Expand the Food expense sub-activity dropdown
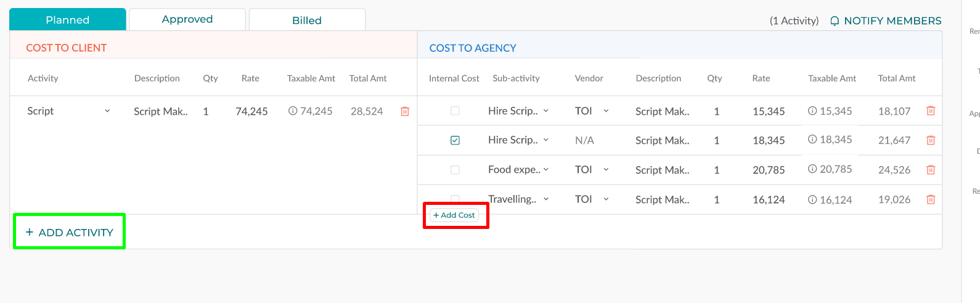 (x=545, y=170)
